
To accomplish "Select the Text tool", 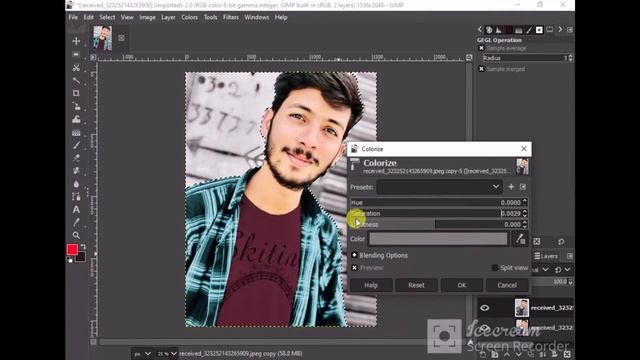I will point(76,209).
